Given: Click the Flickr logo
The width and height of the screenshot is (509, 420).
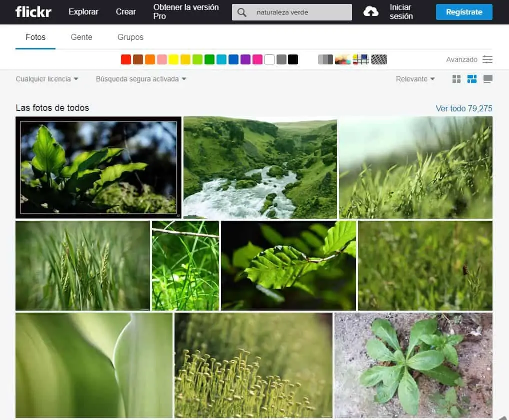Looking at the screenshot, I should click(33, 12).
